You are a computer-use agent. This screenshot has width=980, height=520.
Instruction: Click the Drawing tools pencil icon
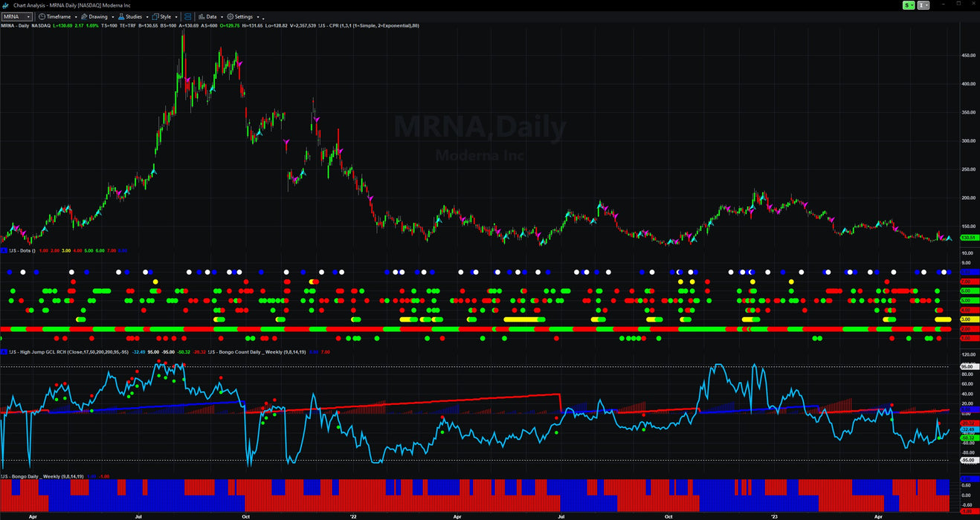[85, 16]
